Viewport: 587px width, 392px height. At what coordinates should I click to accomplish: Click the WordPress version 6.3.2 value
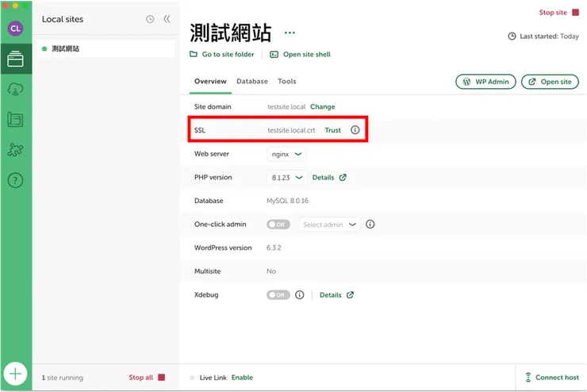(x=274, y=248)
